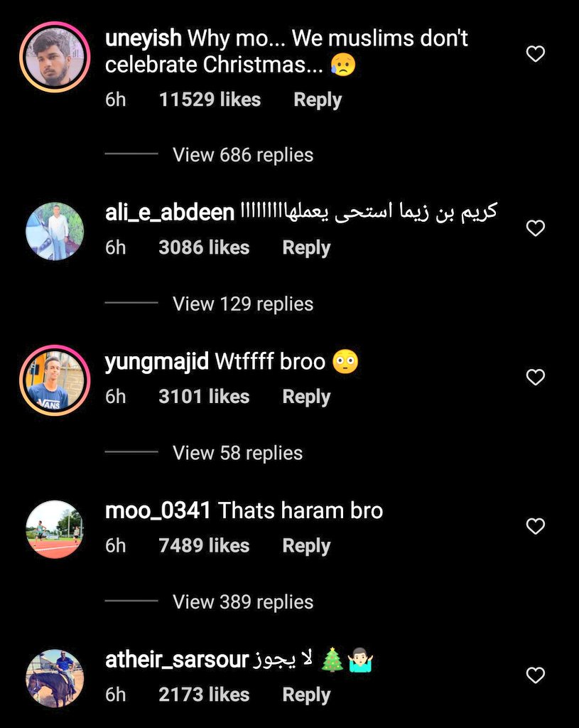Viewport: 579px width, 728px height.
Task: Expand View 686 replies
Action: tap(243, 155)
